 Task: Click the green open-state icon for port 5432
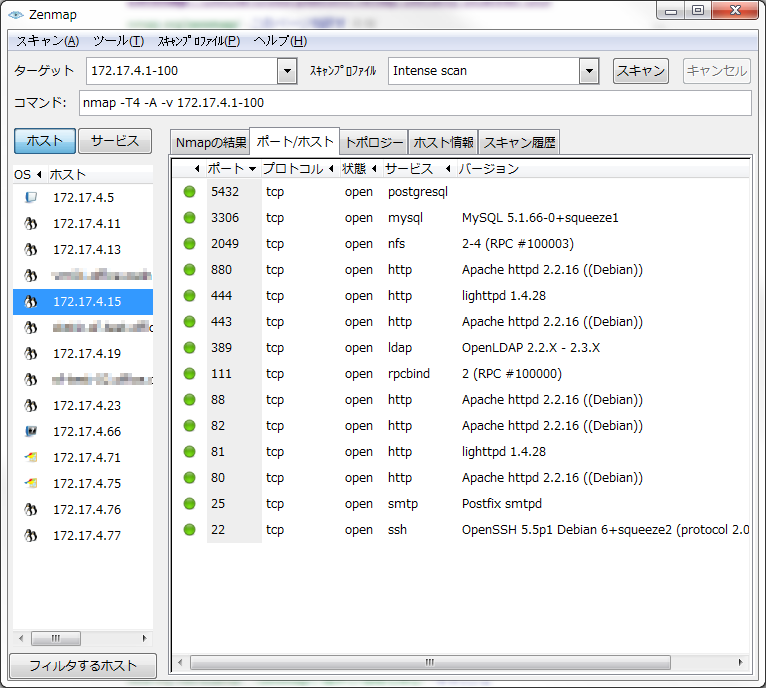coord(190,192)
